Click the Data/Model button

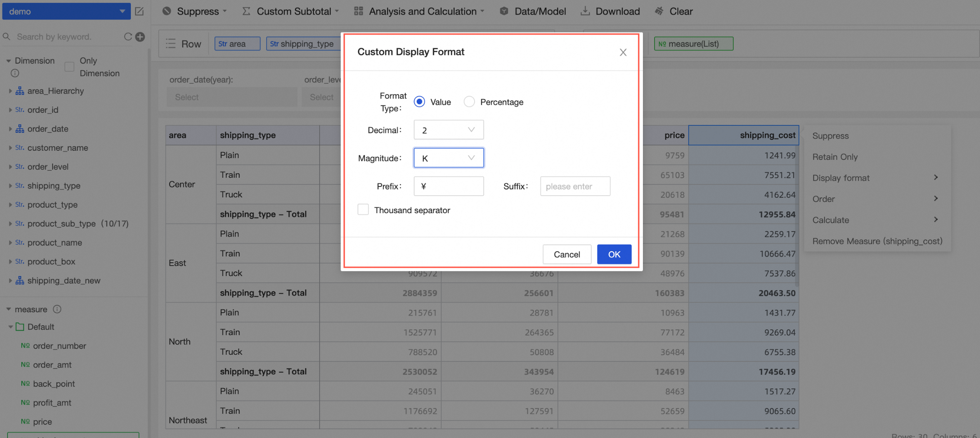[x=533, y=11]
